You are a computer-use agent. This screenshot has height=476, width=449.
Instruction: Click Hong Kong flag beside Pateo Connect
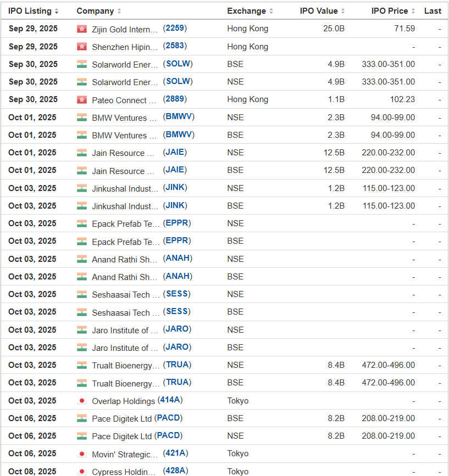82,99
